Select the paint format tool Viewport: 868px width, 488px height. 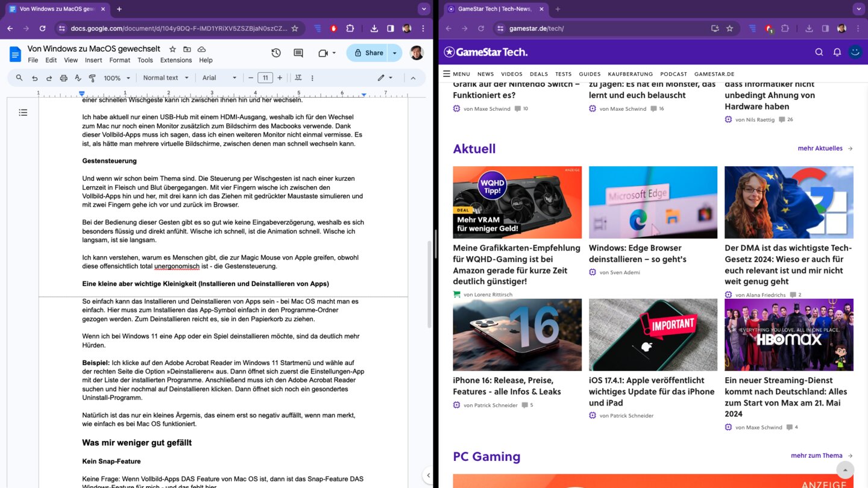92,78
